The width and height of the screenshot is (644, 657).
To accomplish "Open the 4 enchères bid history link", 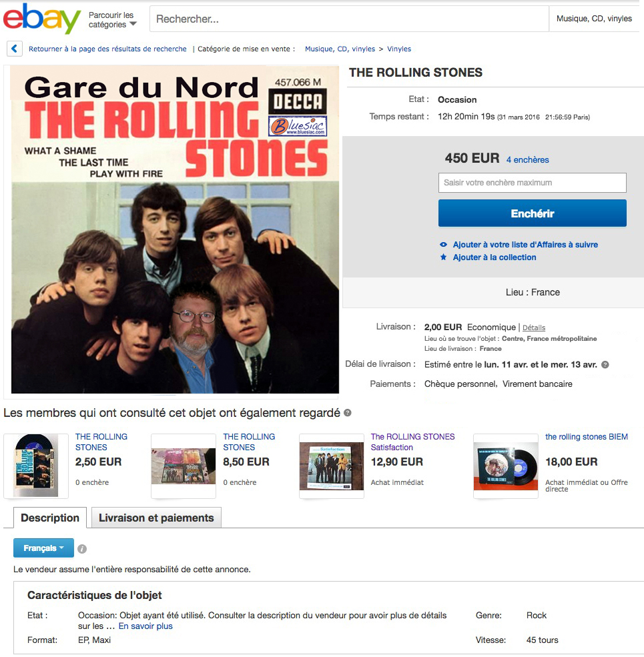I will [x=527, y=160].
